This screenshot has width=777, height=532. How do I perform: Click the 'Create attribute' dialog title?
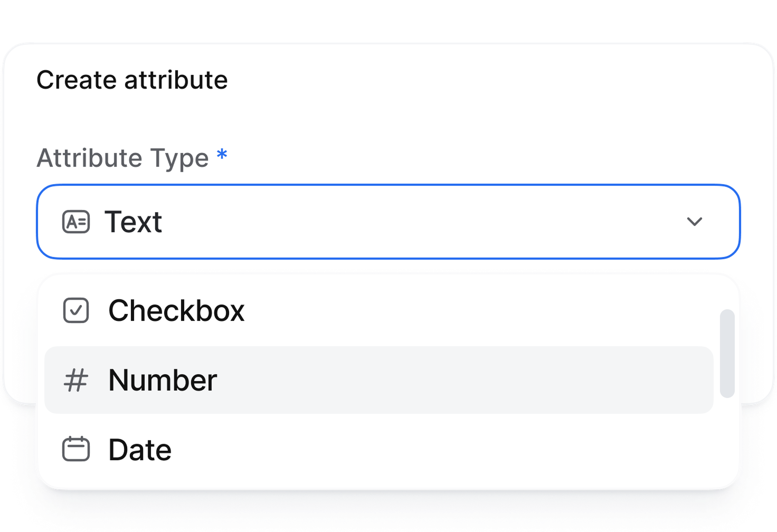[132, 80]
